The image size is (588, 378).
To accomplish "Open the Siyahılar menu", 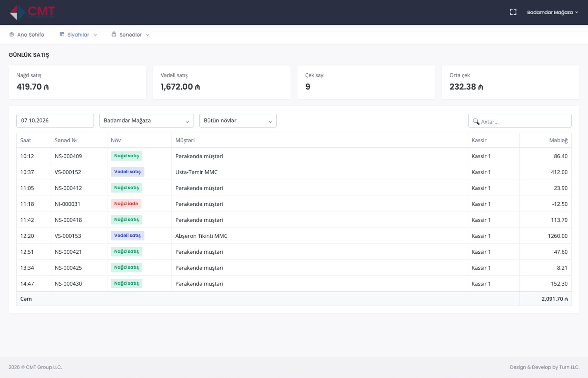I will [x=78, y=35].
